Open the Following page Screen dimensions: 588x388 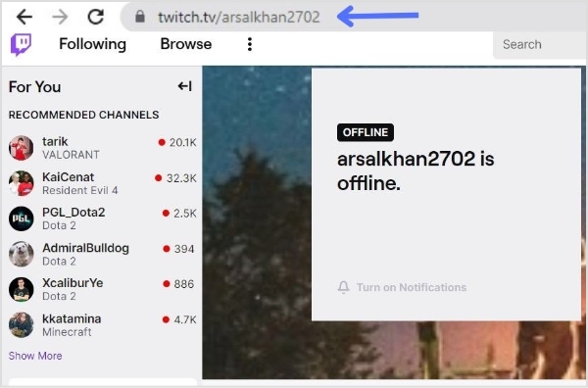pyautogui.click(x=93, y=44)
